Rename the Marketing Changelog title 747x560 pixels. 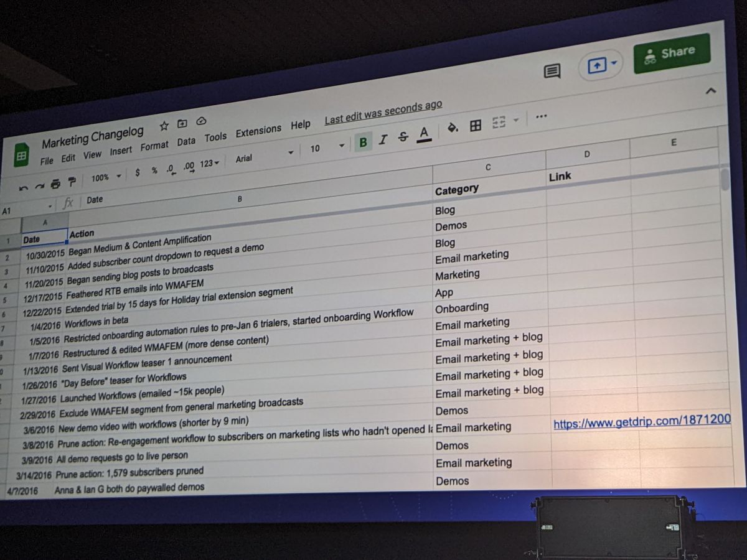pos(93,138)
